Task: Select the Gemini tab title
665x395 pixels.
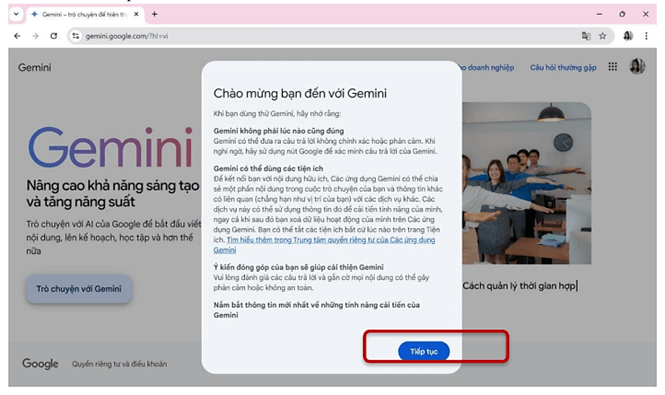Action: (x=84, y=14)
